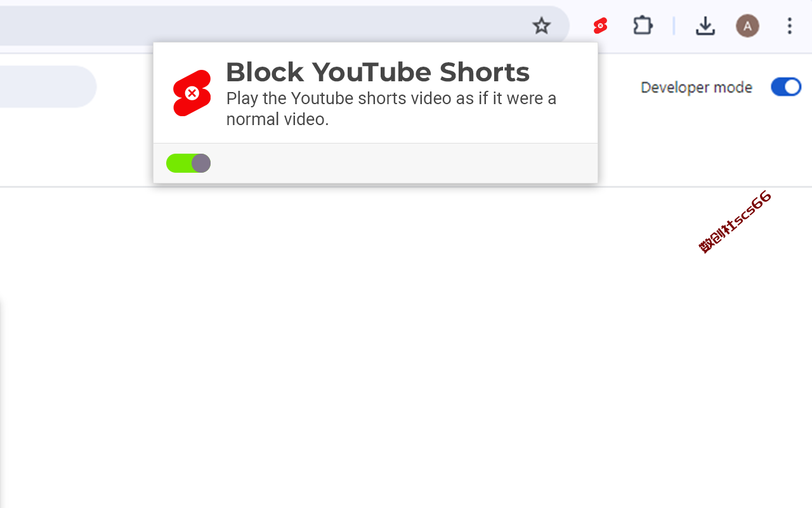The width and height of the screenshot is (812, 508).
Task: Disable the green Shorts blocking toggle
Action: click(x=188, y=163)
